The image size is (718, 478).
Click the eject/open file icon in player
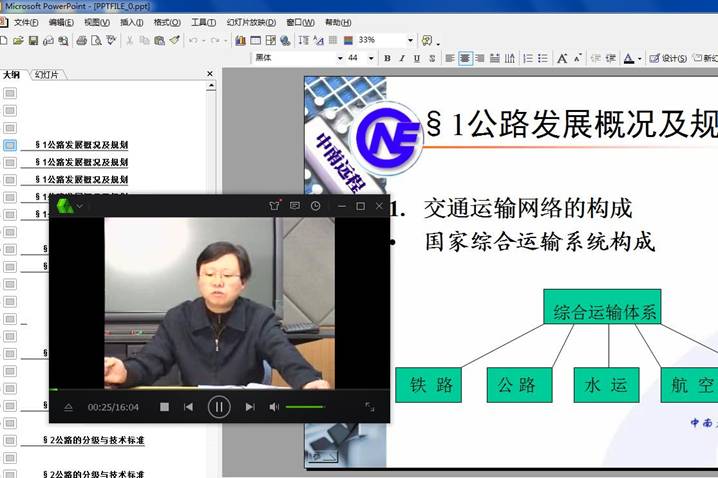[68, 407]
